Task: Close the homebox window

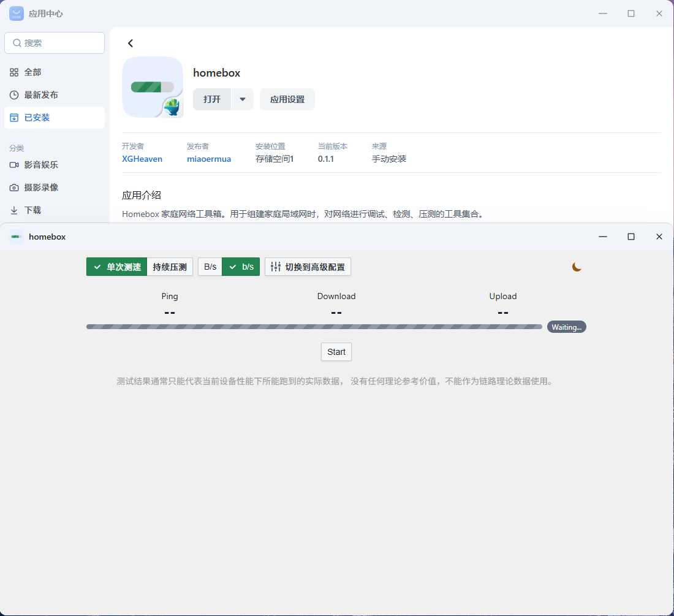Action: [659, 237]
